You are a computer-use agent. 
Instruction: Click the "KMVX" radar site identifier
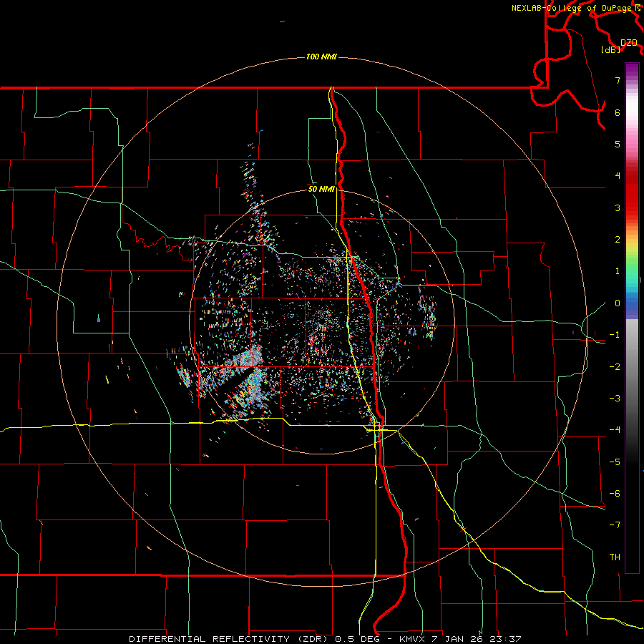(x=413, y=639)
